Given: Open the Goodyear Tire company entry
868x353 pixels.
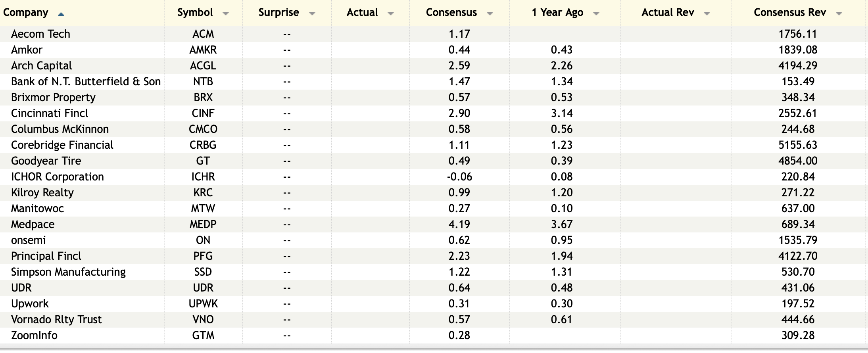Looking at the screenshot, I should 46,161.
